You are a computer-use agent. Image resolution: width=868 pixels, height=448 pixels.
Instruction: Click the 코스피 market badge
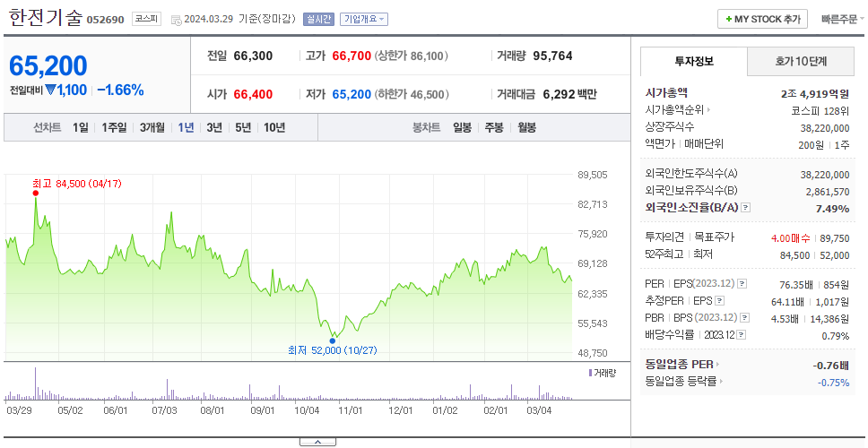147,20
